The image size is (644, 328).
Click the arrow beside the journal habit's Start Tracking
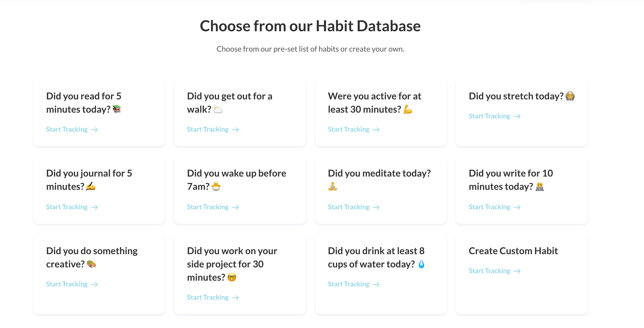pyautogui.click(x=94, y=207)
